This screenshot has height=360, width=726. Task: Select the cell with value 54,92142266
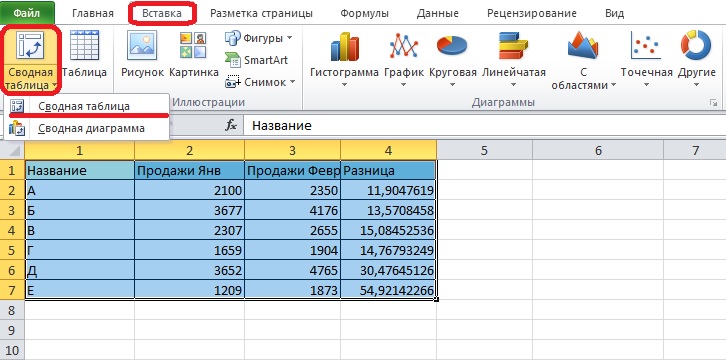[388, 290]
